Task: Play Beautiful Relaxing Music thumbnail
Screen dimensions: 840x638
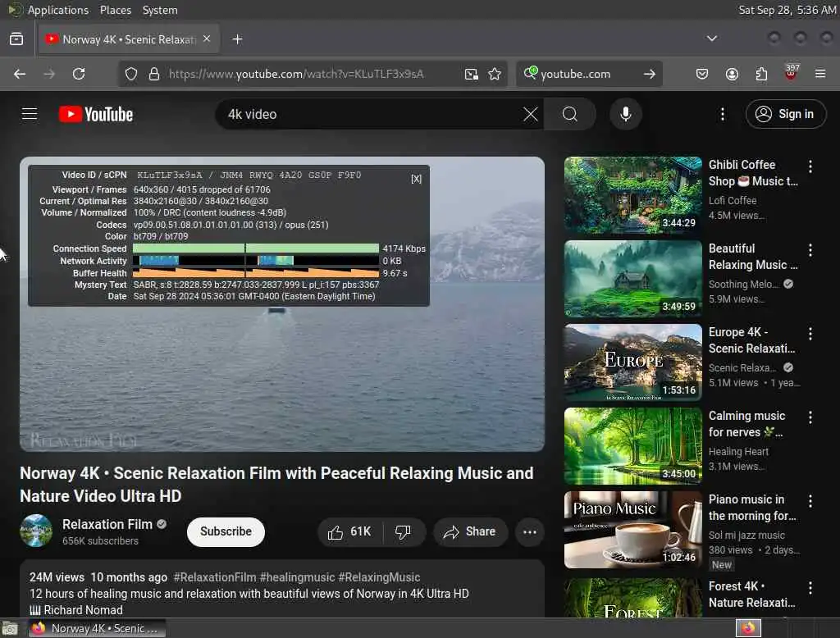Action: 632,279
